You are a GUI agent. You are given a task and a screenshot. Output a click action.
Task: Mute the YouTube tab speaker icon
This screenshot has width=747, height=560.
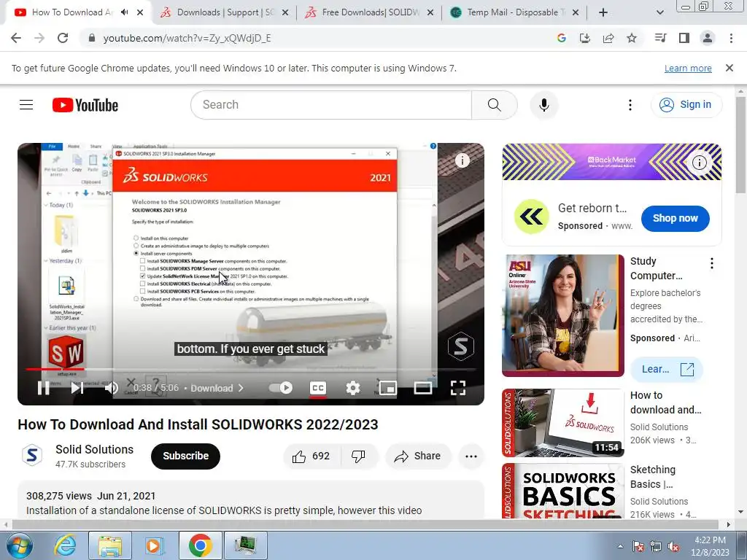(124, 12)
